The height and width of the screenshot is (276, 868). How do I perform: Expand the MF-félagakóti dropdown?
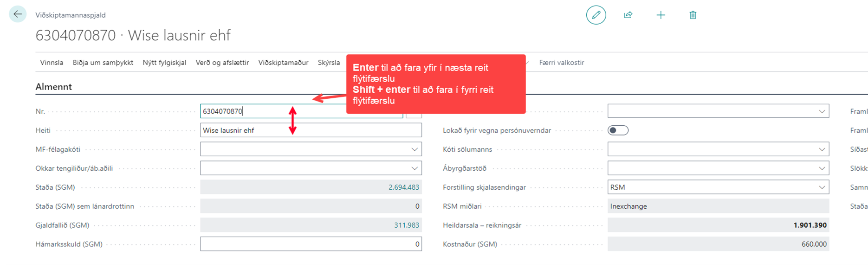click(x=414, y=149)
